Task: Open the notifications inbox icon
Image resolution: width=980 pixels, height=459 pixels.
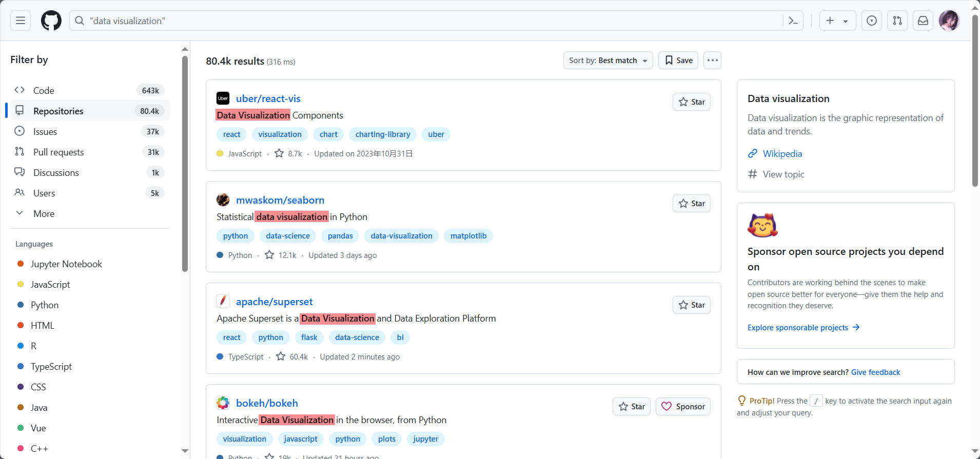Action: point(923,21)
